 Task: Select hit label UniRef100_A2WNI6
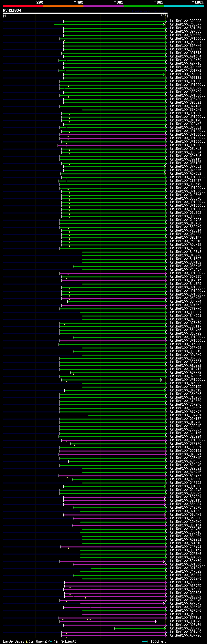coord(186,64)
